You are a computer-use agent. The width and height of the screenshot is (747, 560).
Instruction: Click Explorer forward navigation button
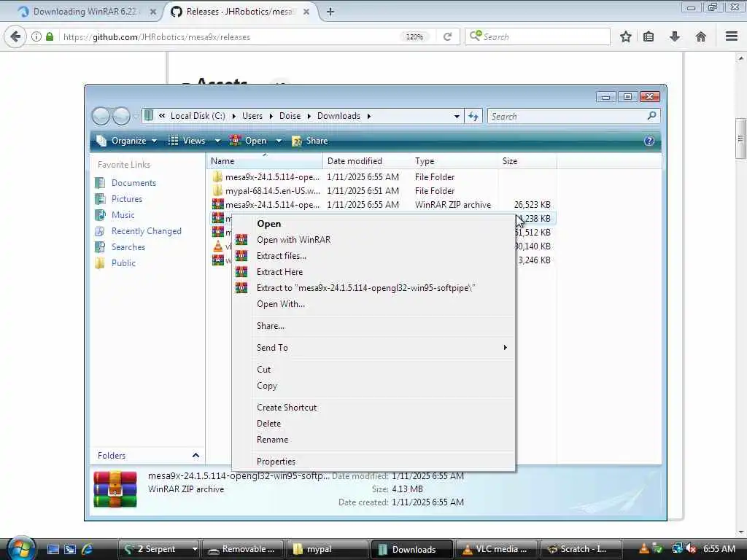pyautogui.click(x=121, y=116)
